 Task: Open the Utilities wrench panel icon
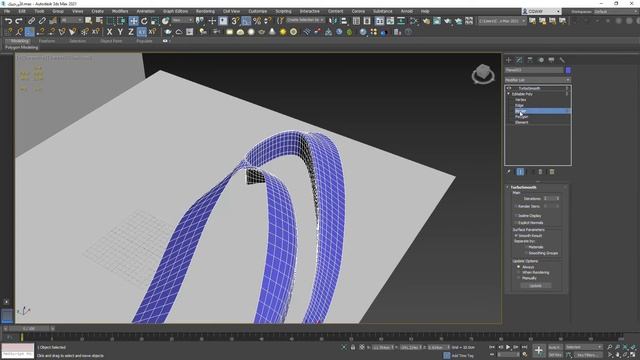(562, 60)
